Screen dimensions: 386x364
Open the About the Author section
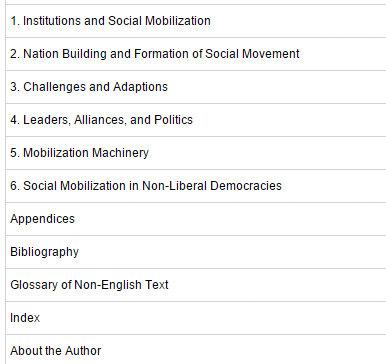tap(56, 351)
